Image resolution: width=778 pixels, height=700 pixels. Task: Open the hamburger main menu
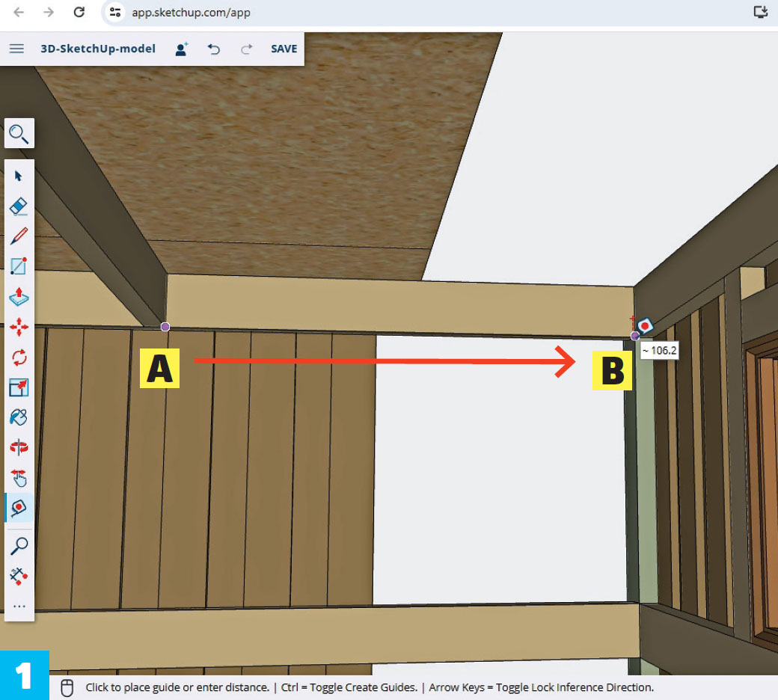[16, 49]
